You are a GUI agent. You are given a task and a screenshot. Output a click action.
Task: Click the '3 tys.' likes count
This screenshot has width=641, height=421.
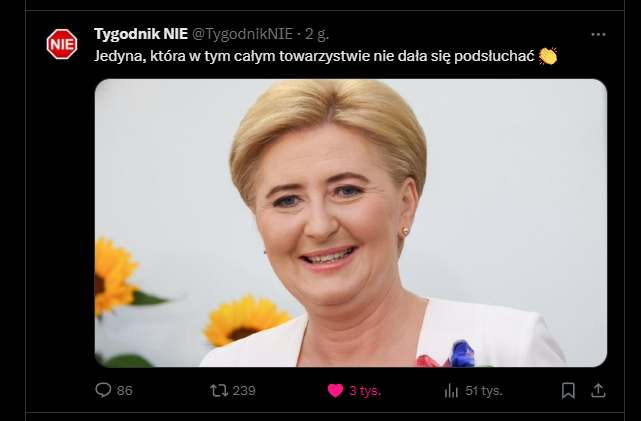[365, 391]
